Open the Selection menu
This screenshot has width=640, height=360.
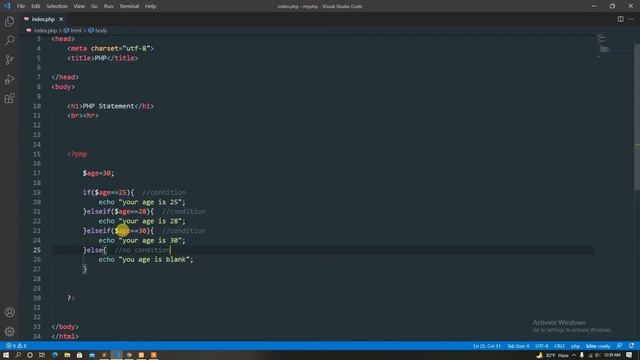pyautogui.click(x=57, y=6)
